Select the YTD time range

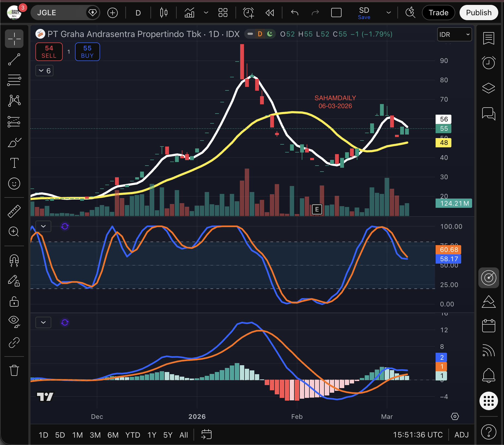tap(132, 435)
